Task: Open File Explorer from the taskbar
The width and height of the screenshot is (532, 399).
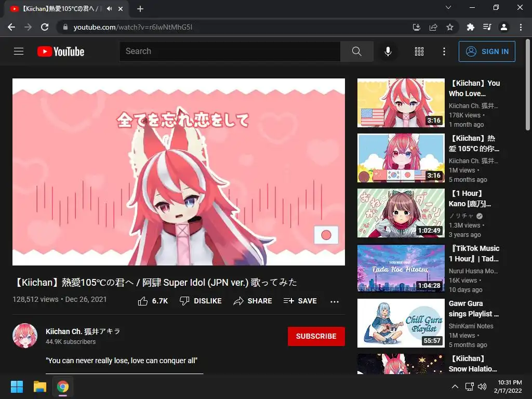Action: [39, 387]
